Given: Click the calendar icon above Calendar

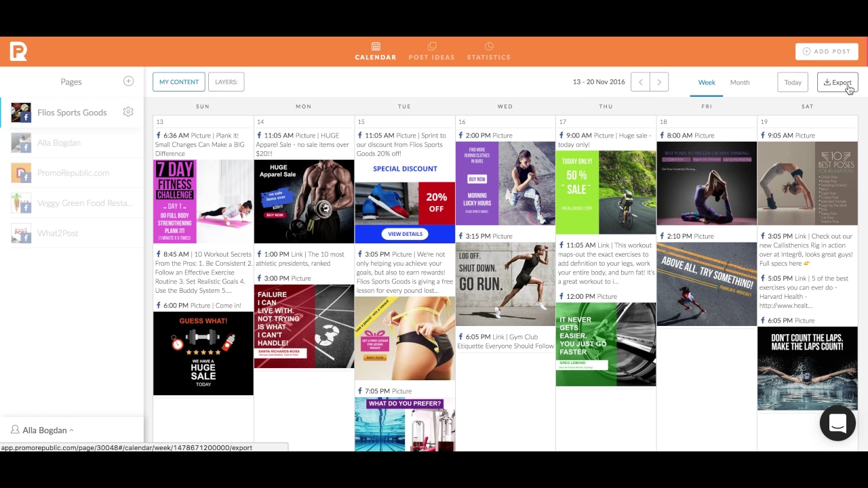Looking at the screenshot, I should [x=376, y=46].
